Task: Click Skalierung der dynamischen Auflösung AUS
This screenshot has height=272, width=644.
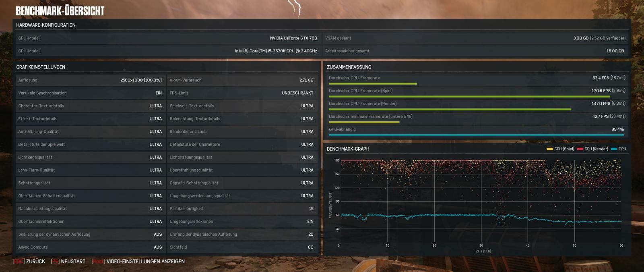Action: pos(158,235)
